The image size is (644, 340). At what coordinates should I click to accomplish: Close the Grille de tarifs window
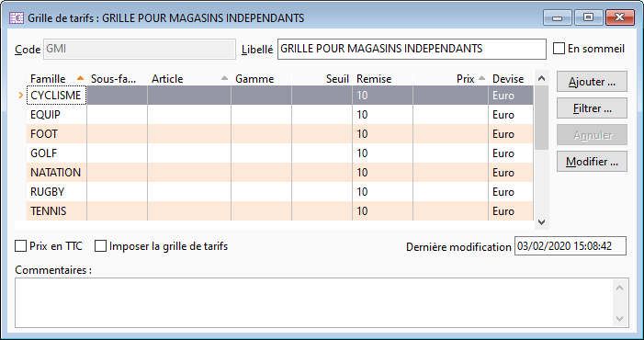pyautogui.click(x=620, y=17)
